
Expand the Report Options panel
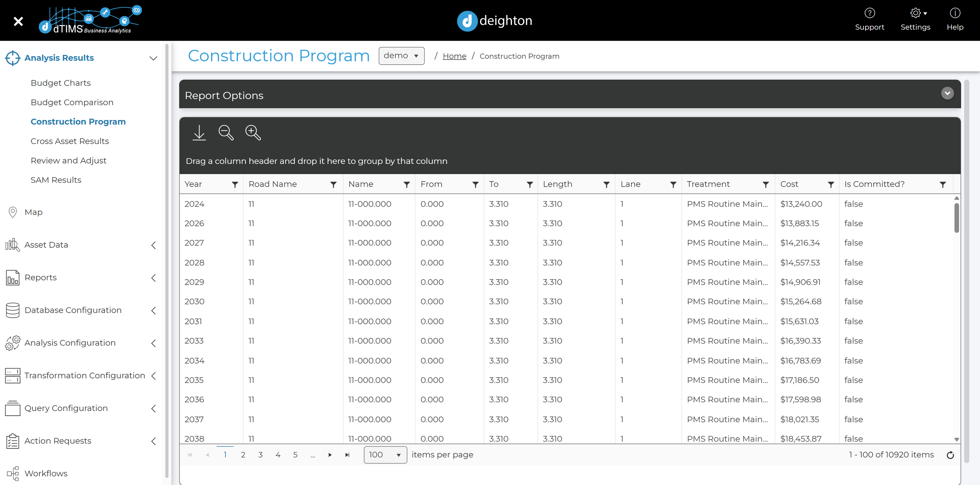point(947,94)
